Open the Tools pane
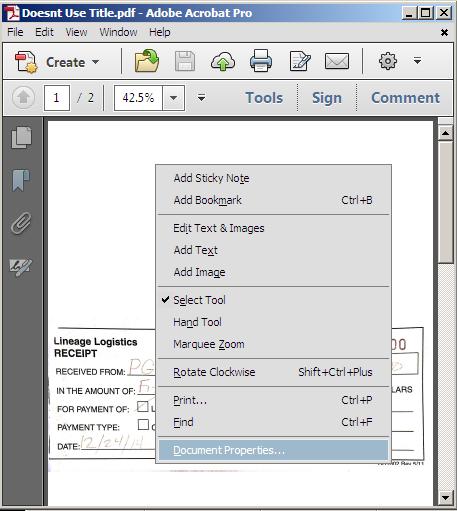Image resolution: width=457 pixels, height=511 pixels. [x=264, y=98]
